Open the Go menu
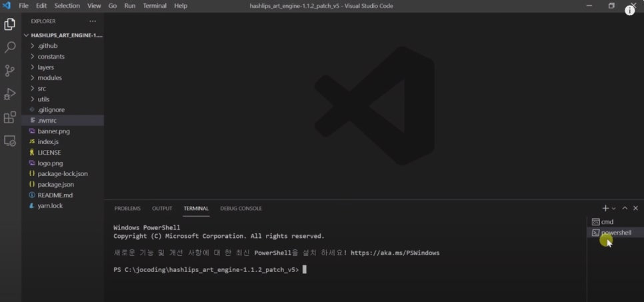 point(113,6)
